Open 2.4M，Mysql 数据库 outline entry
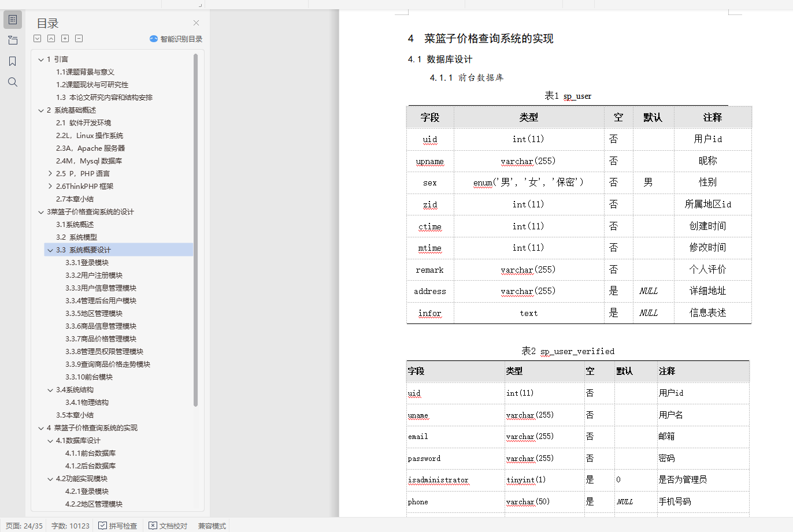Image resolution: width=793 pixels, height=532 pixels. pos(89,161)
